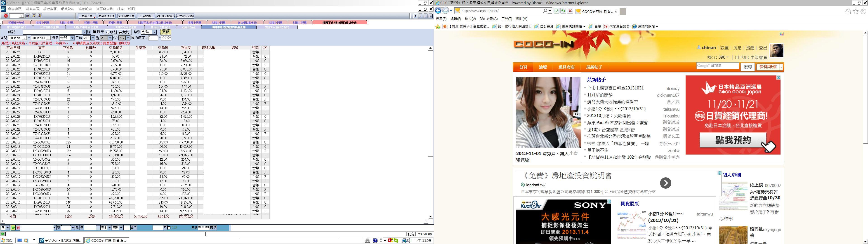Select the 彙總 radio button
The image size is (868, 244).
[x=120, y=32]
